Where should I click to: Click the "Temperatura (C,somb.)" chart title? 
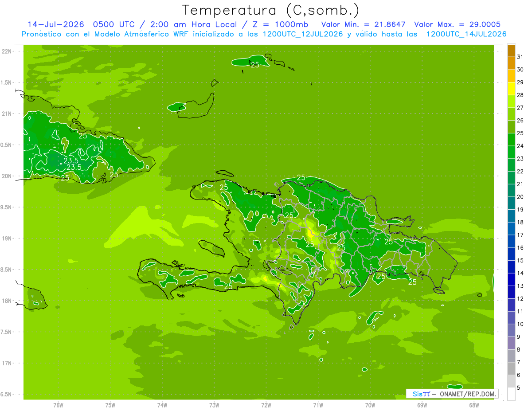pos(270,11)
